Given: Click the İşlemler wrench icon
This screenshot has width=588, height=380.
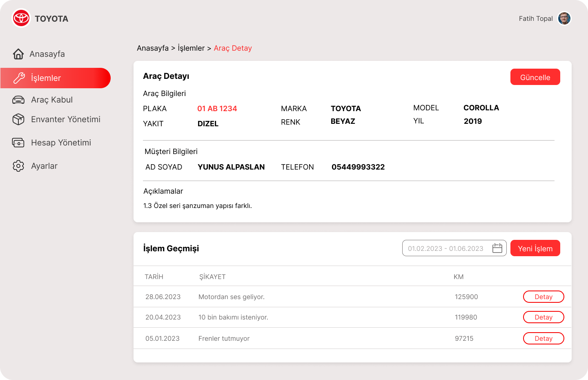Looking at the screenshot, I should pos(19,78).
